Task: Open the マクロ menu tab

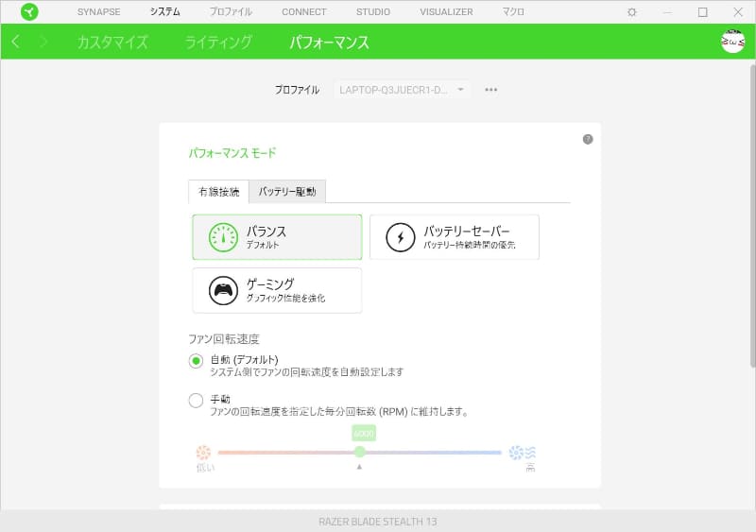Action: (513, 12)
